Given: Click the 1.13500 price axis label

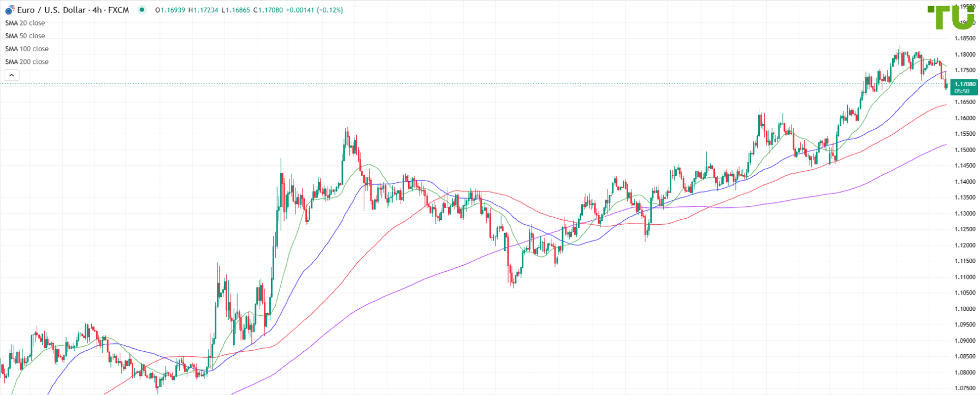Looking at the screenshot, I should tap(965, 197).
